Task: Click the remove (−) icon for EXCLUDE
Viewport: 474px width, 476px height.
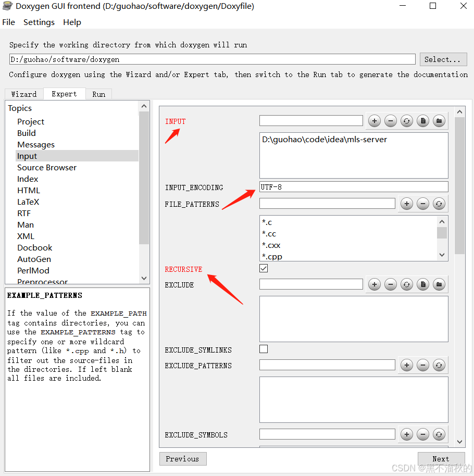Action: tap(391, 284)
